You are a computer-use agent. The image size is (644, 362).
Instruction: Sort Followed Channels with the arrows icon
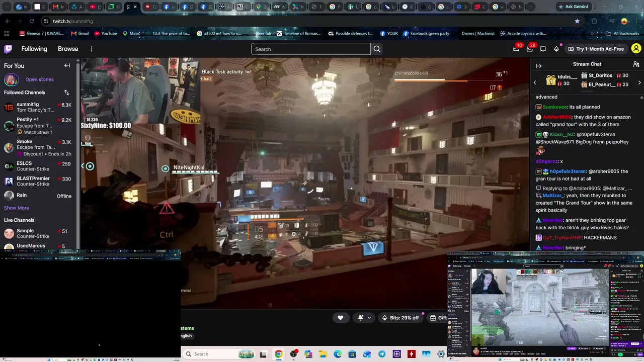[x=66, y=93]
